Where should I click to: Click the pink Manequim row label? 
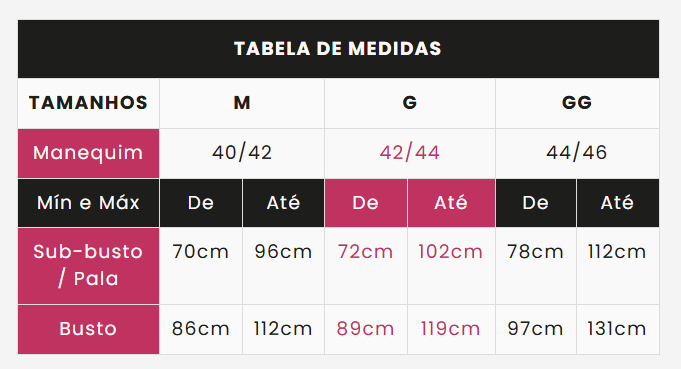point(89,153)
